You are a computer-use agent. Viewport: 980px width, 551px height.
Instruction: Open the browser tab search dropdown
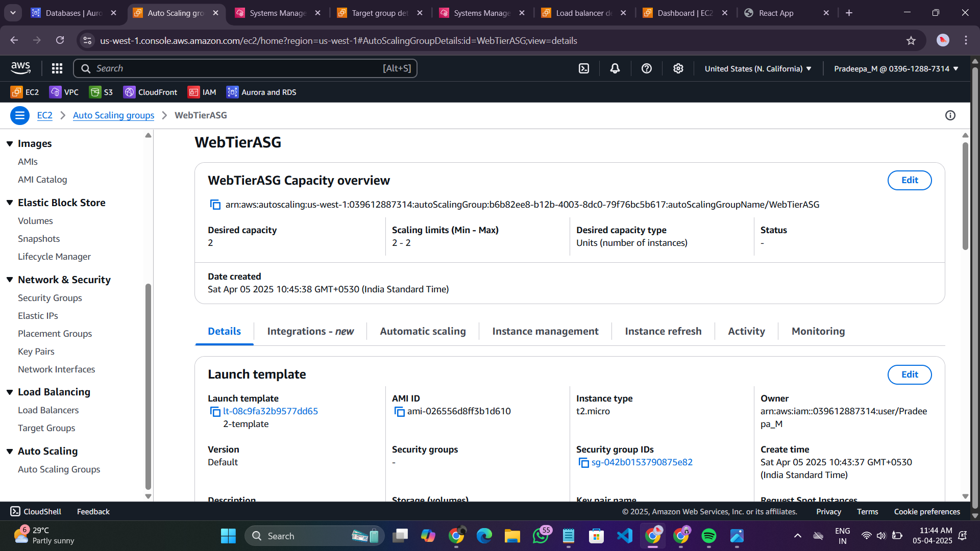(13, 13)
